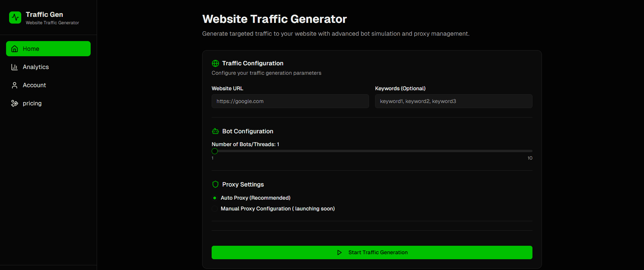Click the 'Number of Bots/Threads: 1' label
This screenshot has width=644, height=270.
[x=245, y=144]
